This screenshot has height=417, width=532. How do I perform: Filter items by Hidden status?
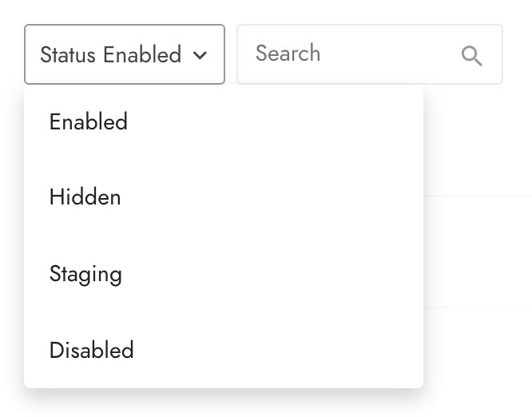point(224,197)
